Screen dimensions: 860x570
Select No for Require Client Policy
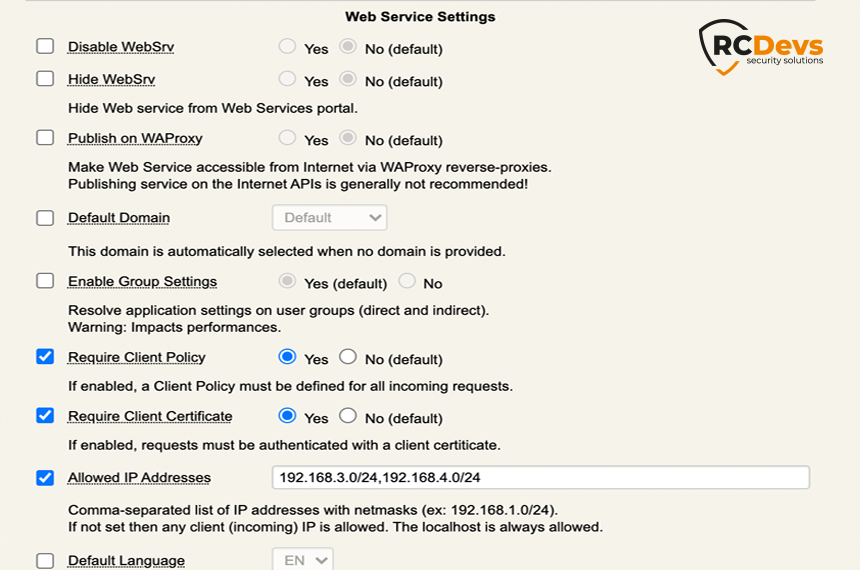point(348,357)
